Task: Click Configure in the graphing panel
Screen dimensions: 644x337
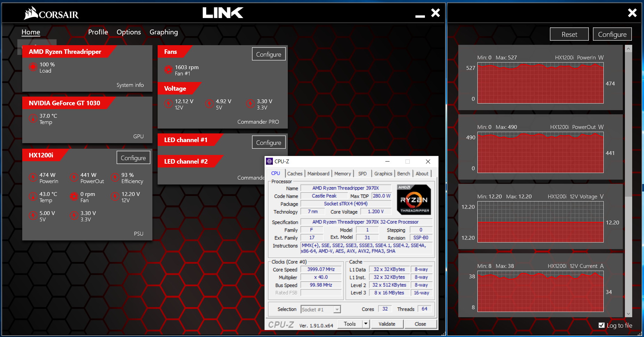Action: tap(612, 34)
